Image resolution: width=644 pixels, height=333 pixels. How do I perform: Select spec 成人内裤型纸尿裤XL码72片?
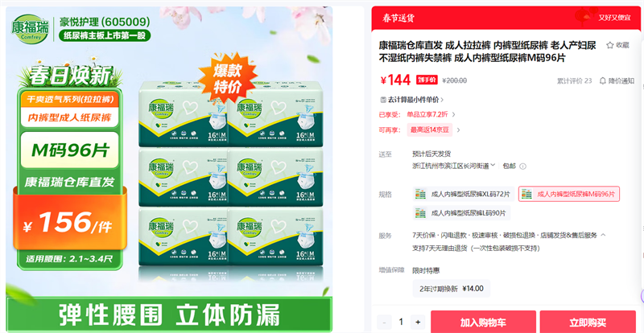(x=464, y=194)
